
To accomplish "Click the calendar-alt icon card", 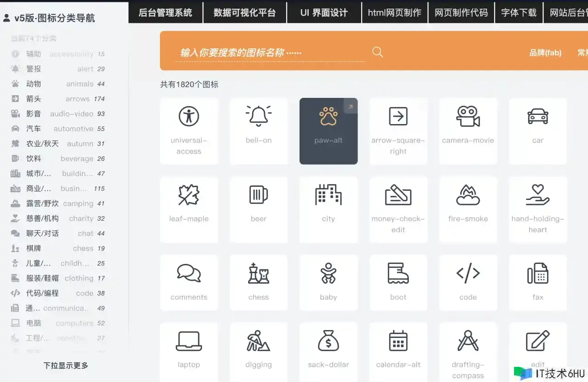I will (x=398, y=352).
